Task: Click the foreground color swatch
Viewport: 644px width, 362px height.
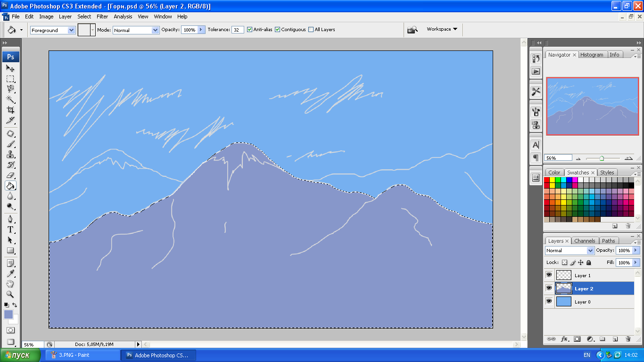Action: pos(8,314)
